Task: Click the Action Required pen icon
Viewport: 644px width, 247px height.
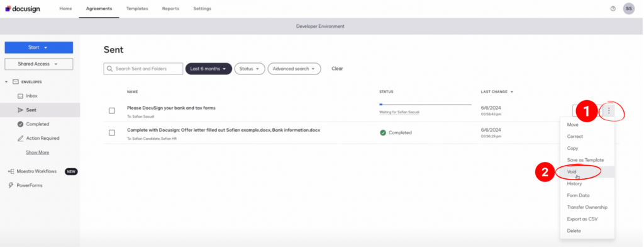Action: point(20,139)
